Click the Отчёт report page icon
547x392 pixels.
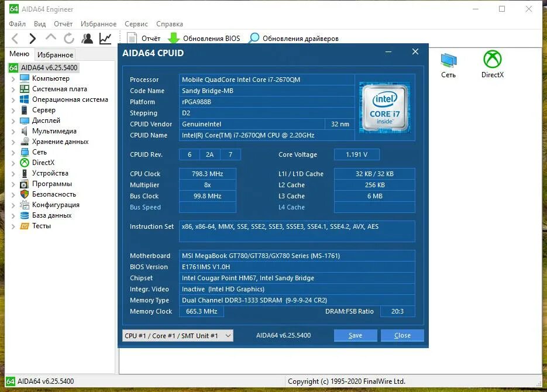coord(132,39)
